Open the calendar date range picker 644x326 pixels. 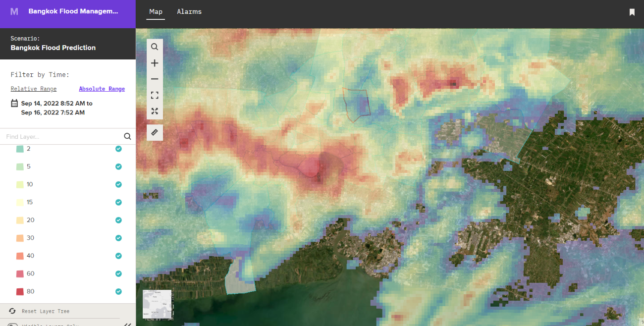coord(14,104)
